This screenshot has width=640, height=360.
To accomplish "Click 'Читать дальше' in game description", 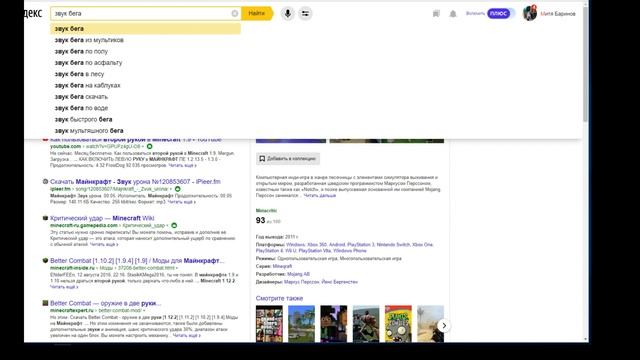I will [320, 196].
